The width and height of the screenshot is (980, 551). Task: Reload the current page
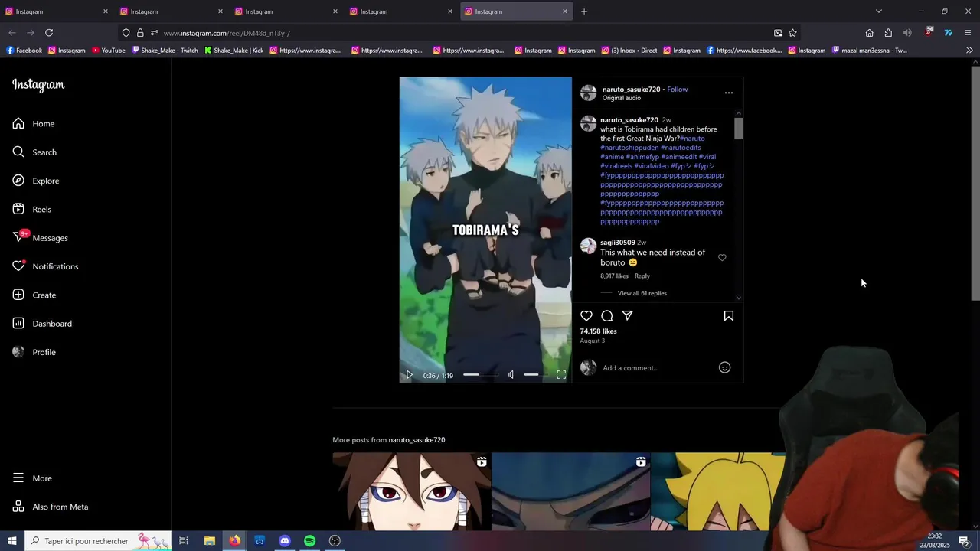tap(49, 33)
